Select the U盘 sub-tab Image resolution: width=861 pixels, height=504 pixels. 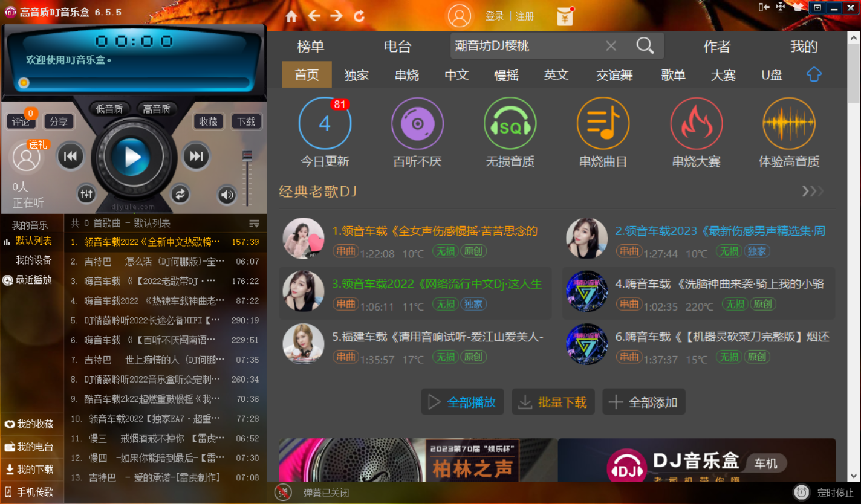(x=772, y=75)
